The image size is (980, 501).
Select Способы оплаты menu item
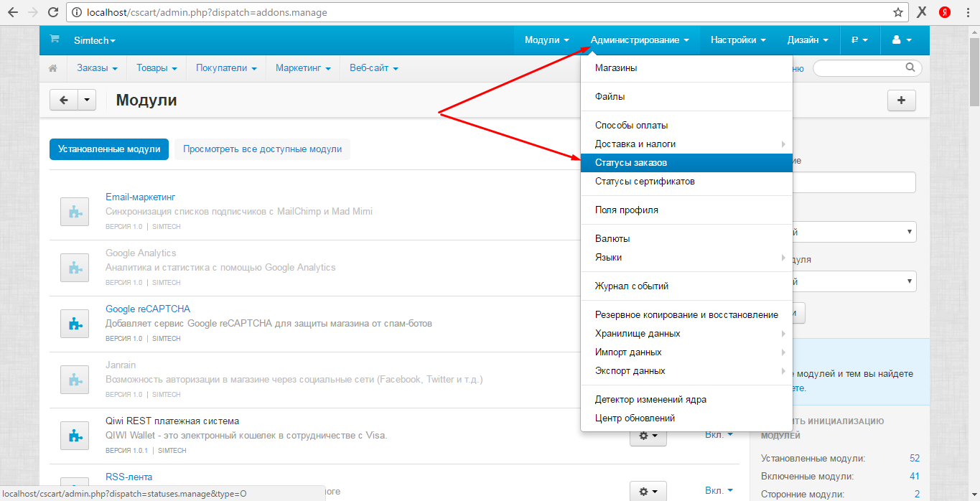coord(686,125)
